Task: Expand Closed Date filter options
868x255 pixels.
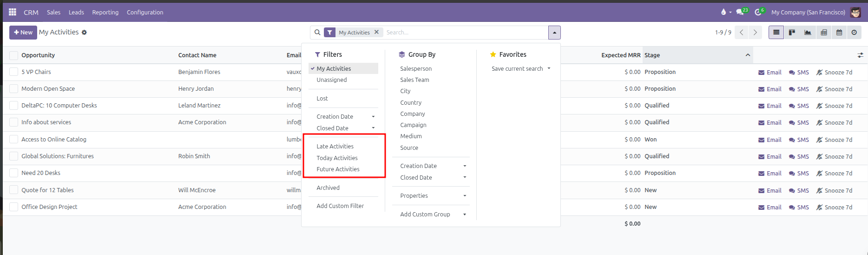Action: tap(343, 128)
